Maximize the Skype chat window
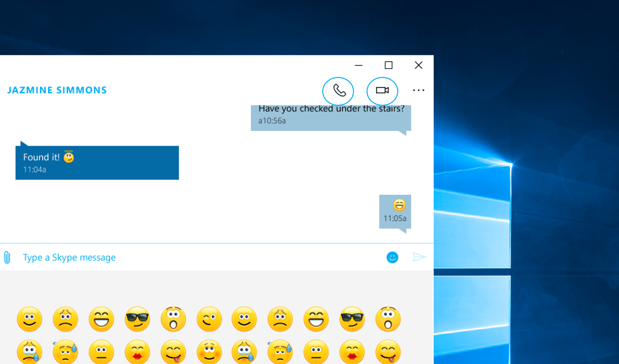Image resolution: width=619 pixels, height=364 pixels. click(x=389, y=65)
